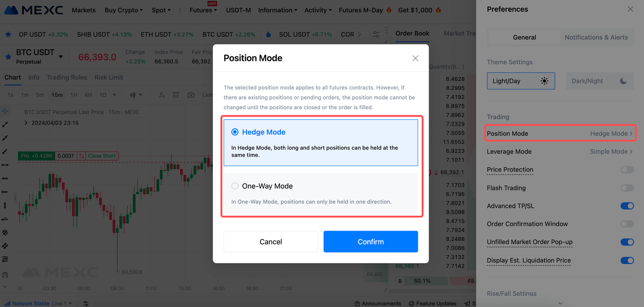This screenshot has width=644, height=307.
Task: Switch to Notifications & Alerts tab
Action: pos(596,37)
